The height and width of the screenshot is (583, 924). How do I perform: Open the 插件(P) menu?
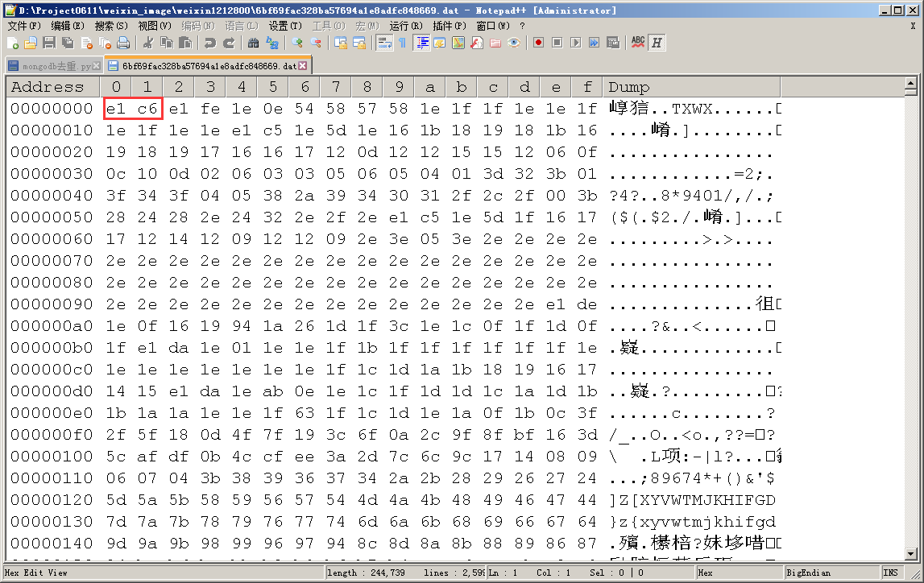(x=450, y=26)
